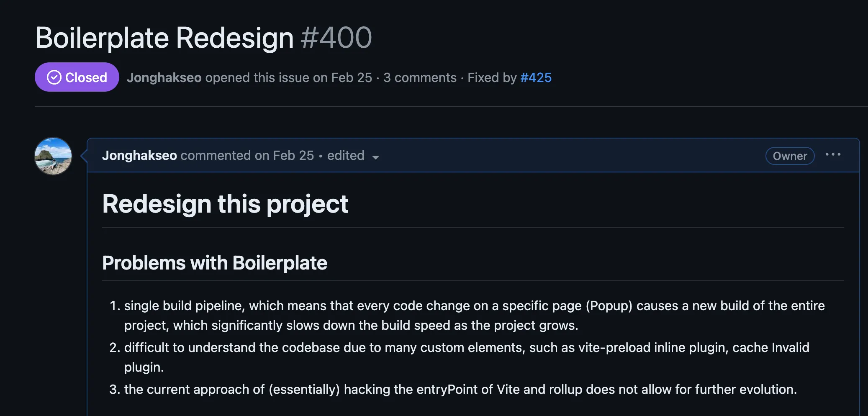Click the 'Problems with Boilerplate' heading
Screen dimensions: 868x416
coord(215,263)
